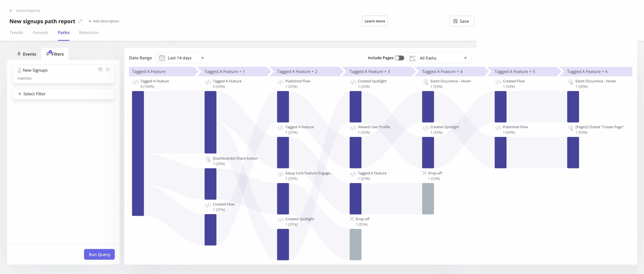This screenshot has width=644, height=274.
Task: Open the Retention tab
Action: (89, 32)
